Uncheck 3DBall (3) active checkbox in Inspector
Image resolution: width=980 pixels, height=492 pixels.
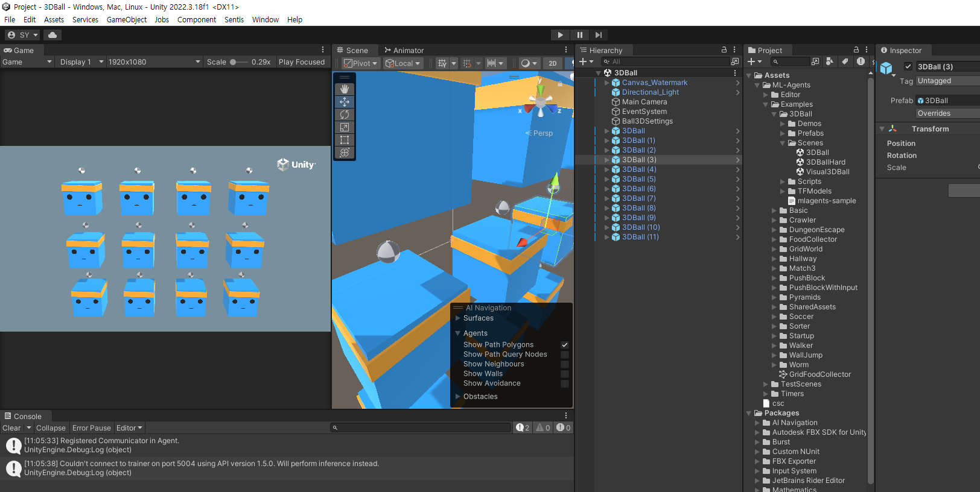click(x=908, y=66)
